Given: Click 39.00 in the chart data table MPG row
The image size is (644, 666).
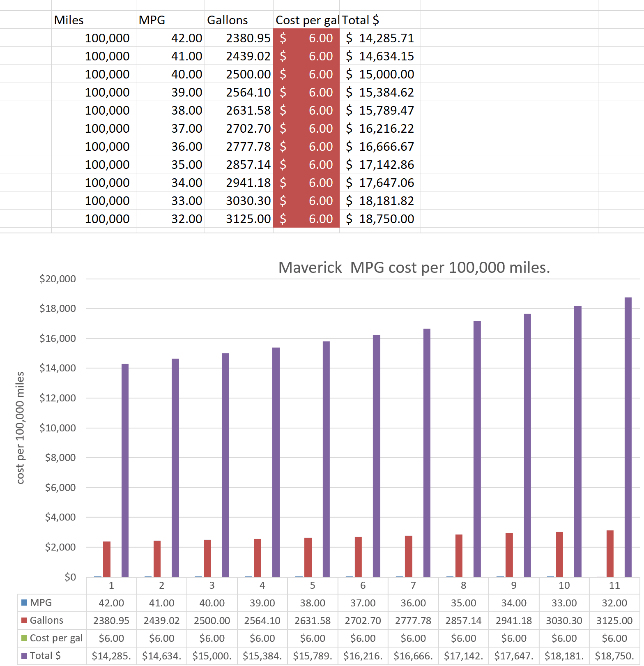Looking at the screenshot, I should pos(262,603).
